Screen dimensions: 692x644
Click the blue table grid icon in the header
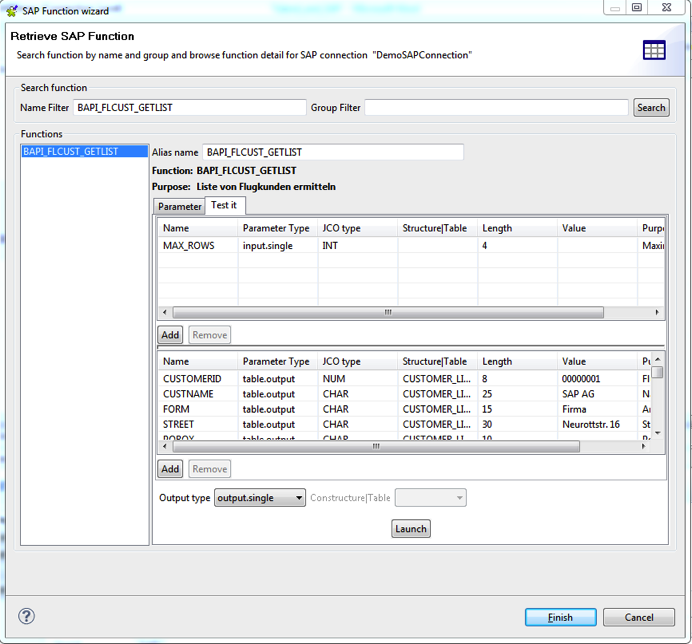(x=654, y=50)
